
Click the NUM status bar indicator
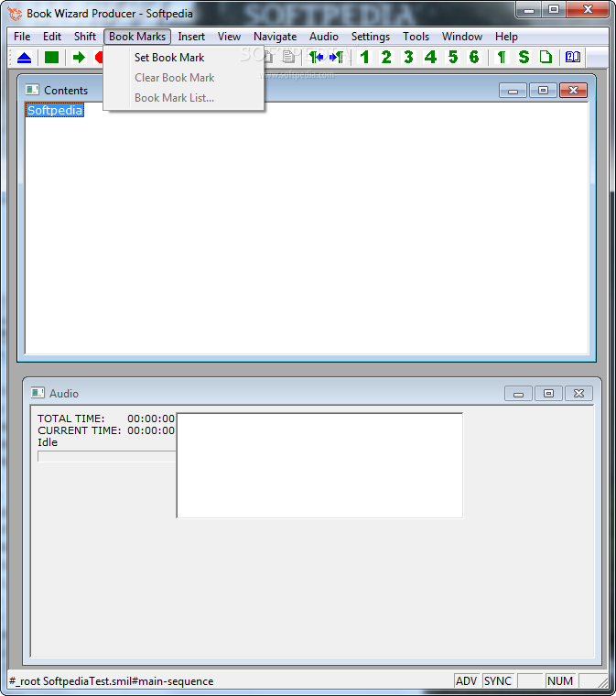point(559,681)
